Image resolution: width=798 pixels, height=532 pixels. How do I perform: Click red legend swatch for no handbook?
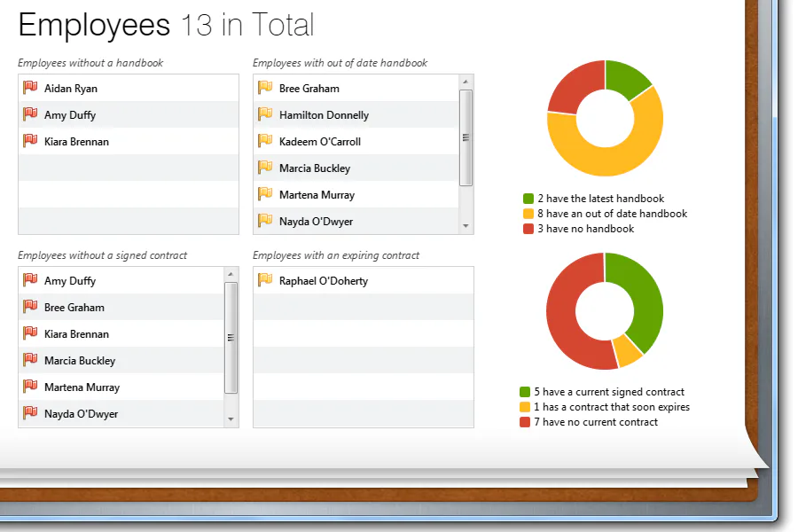pyautogui.click(x=528, y=229)
